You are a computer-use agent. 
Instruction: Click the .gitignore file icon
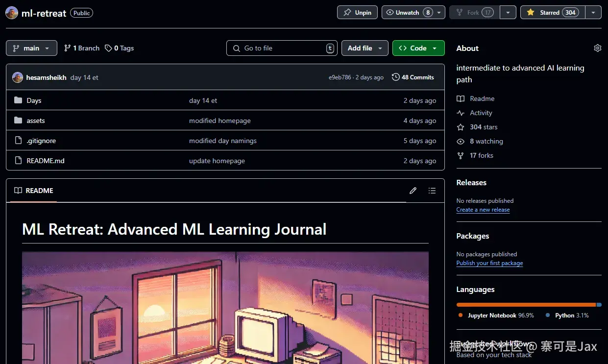click(18, 141)
